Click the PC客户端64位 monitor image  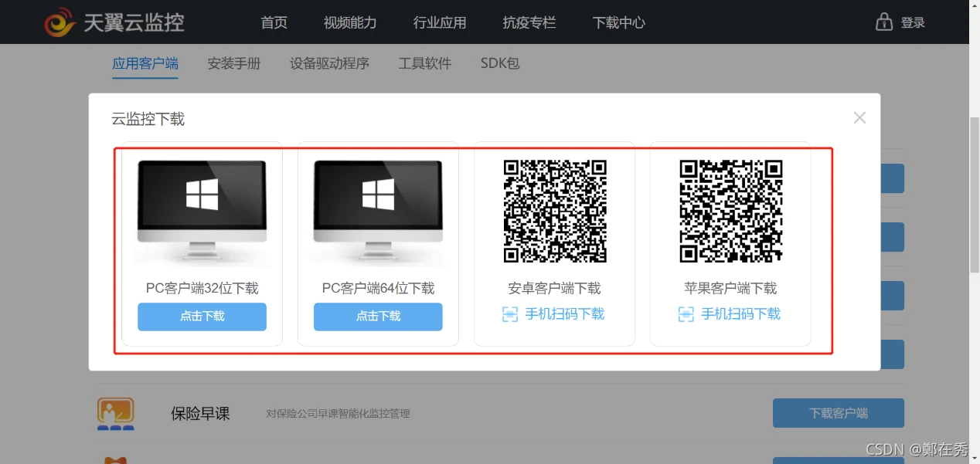coord(379,211)
